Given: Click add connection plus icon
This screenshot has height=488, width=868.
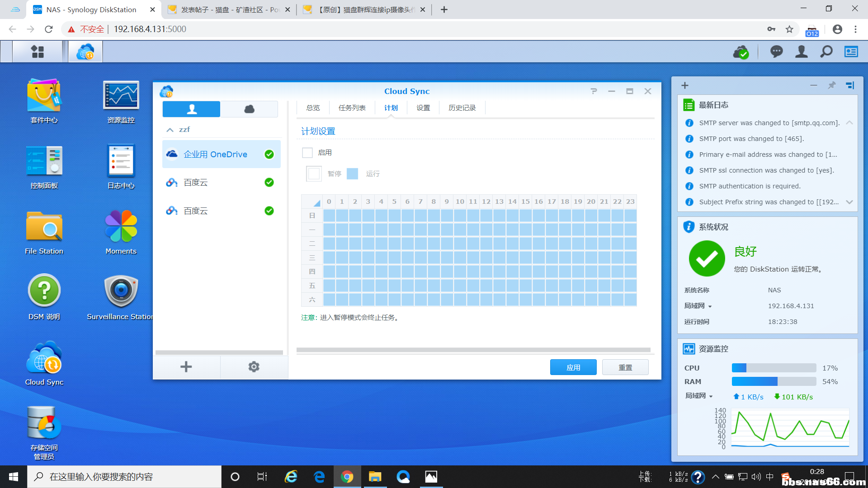Looking at the screenshot, I should (x=186, y=367).
